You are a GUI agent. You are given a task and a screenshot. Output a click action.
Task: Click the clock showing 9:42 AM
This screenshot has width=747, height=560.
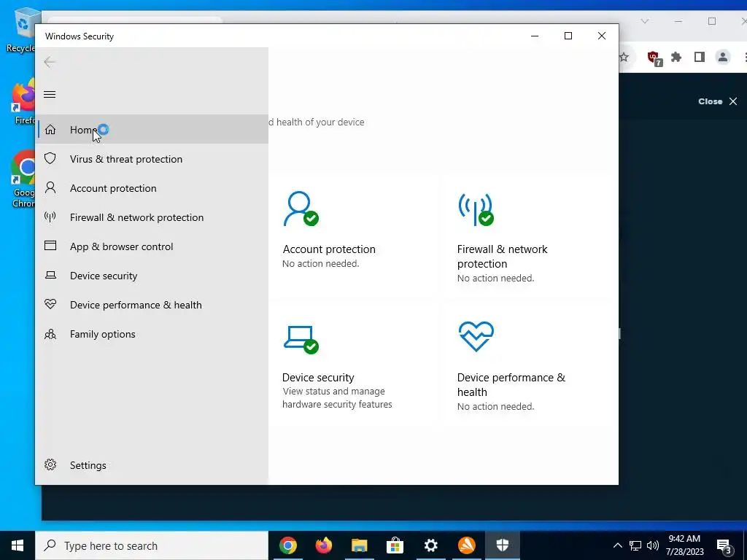[684, 545]
